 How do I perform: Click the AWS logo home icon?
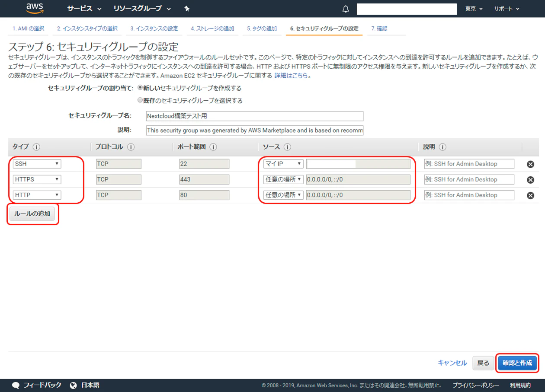tap(35, 9)
